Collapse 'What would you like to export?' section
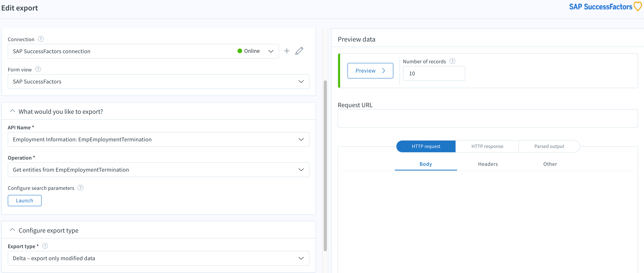This screenshot has height=273, width=644. 12,111
